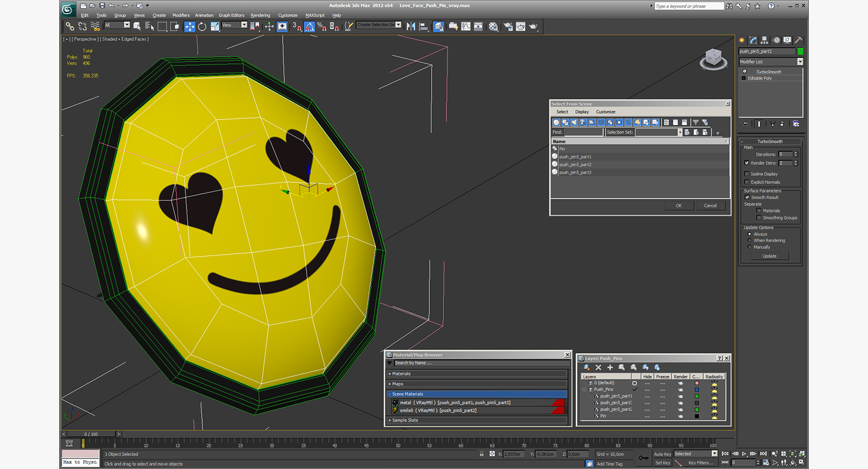Image resolution: width=868 pixels, height=469 pixels.
Task: Open the Modifiers menu
Action: click(181, 15)
